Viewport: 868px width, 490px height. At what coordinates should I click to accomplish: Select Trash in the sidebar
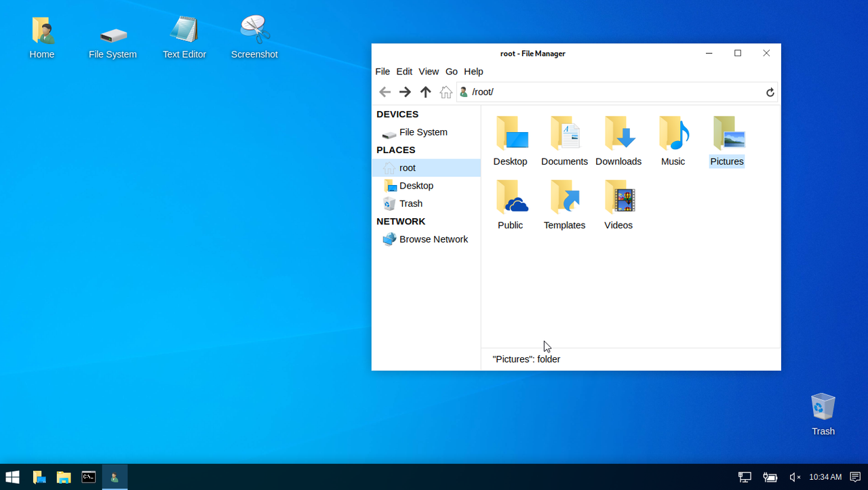[x=411, y=203]
